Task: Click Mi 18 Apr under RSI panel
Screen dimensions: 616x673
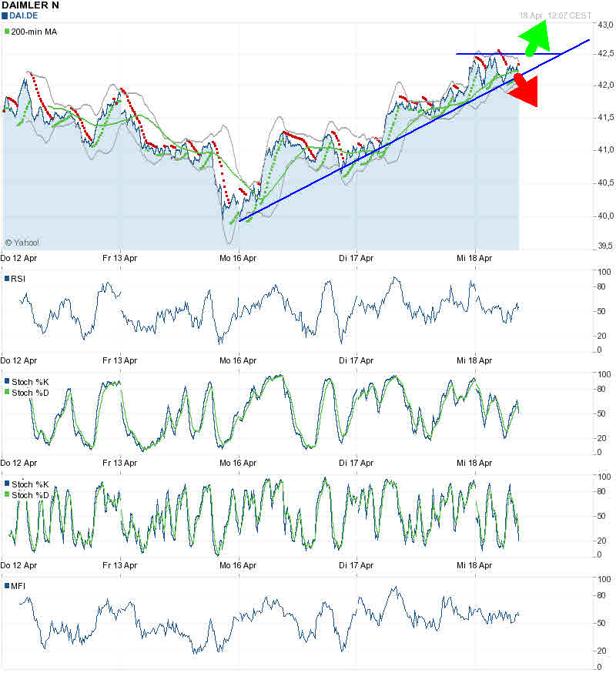Action: tap(474, 360)
